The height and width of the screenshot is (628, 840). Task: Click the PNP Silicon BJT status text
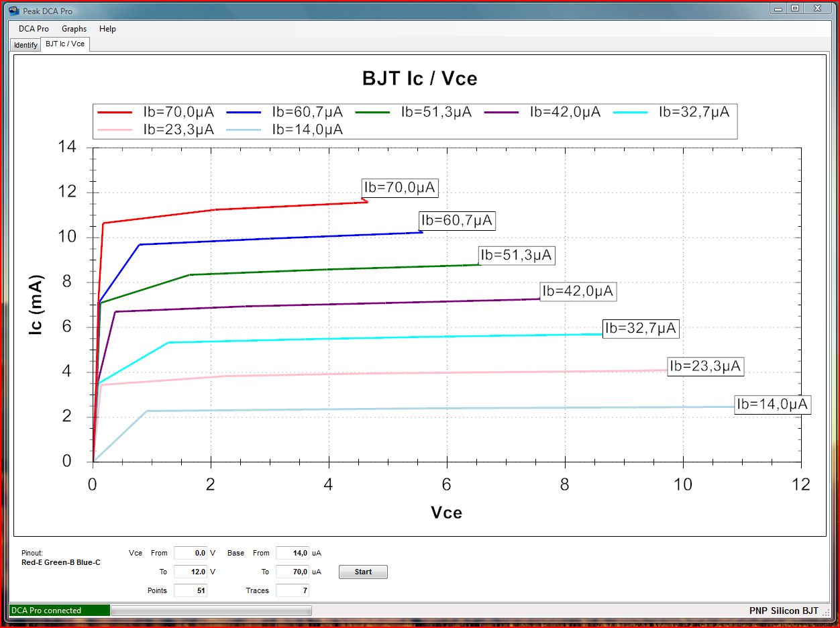(784, 611)
